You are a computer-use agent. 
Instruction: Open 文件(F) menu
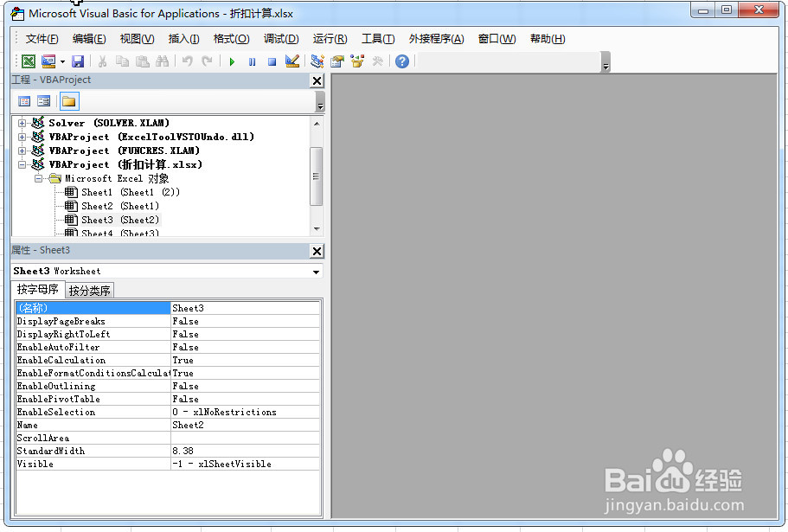pyautogui.click(x=42, y=39)
